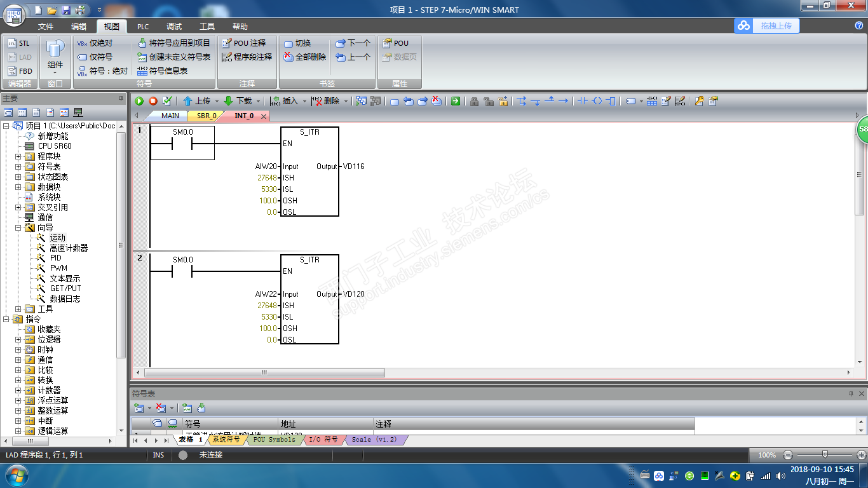The image size is (868, 488).
Task: Open the 删除 delete dropdown arrow
Action: [x=346, y=101]
